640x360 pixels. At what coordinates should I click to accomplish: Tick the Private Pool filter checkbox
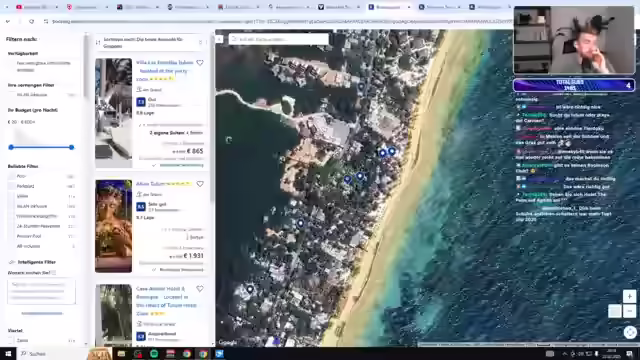pos(11,236)
